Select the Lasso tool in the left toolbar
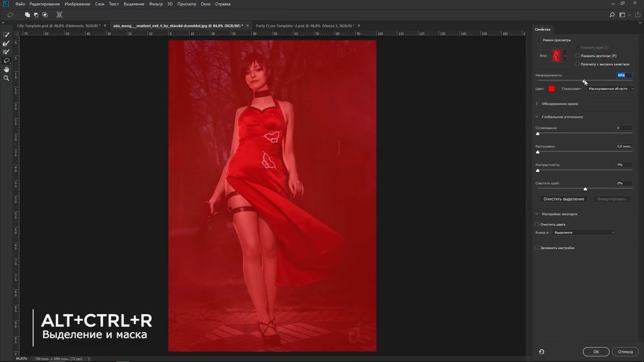Screen dimensions: 644x362 [x=7, y=61]
